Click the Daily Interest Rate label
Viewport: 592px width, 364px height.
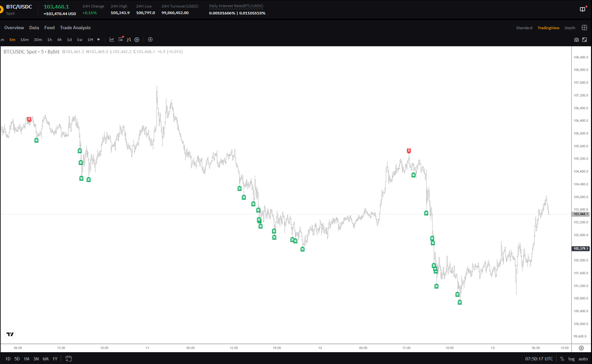point(236,6)
